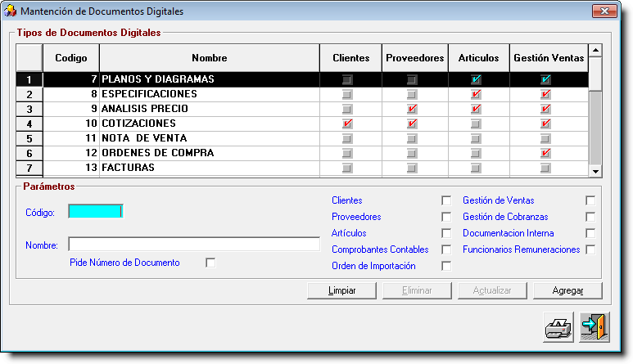The width and height of the screenshot is (633, 364).
Task: Toggle Clientes checkbox for COTIZACIONES row
Action: [x=347, y=124]
